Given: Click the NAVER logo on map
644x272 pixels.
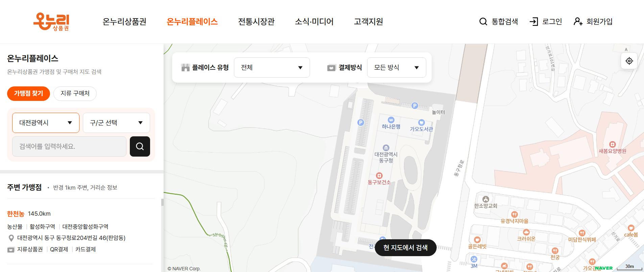Looking at the screenshot, I should pyautogui.click(x=604, y=268).
